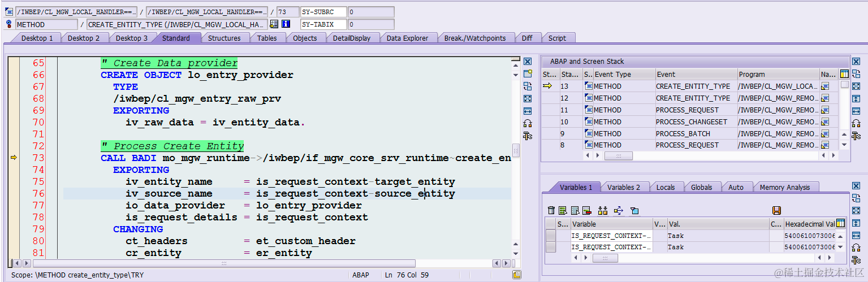Open source code tool settings icon

pos(527,136)
